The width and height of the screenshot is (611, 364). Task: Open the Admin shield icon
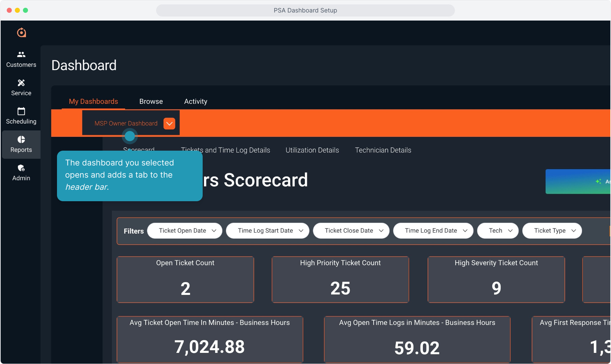pos(21,168)
